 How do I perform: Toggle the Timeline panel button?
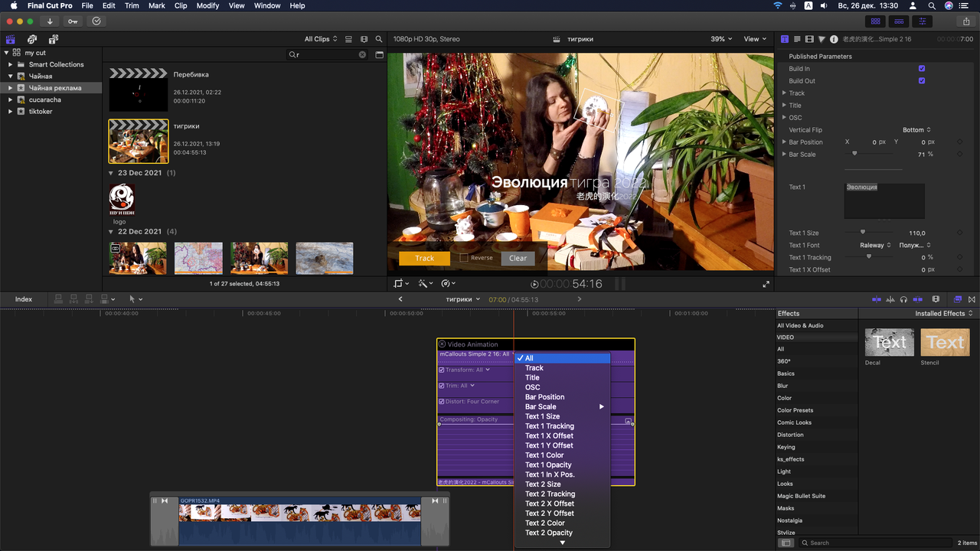point(899,21)
